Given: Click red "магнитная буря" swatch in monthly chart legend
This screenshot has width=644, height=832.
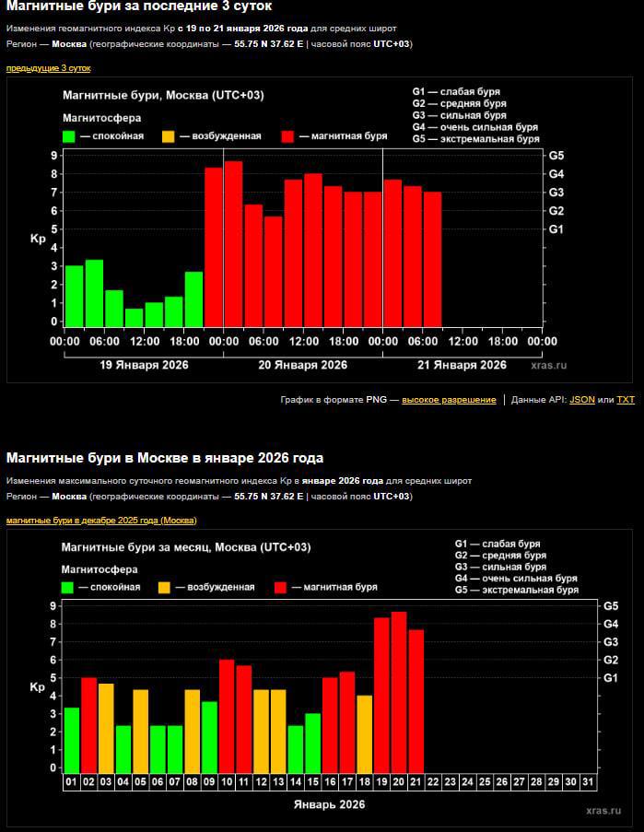Looking at the screenshot, I should tap(281, 587).
